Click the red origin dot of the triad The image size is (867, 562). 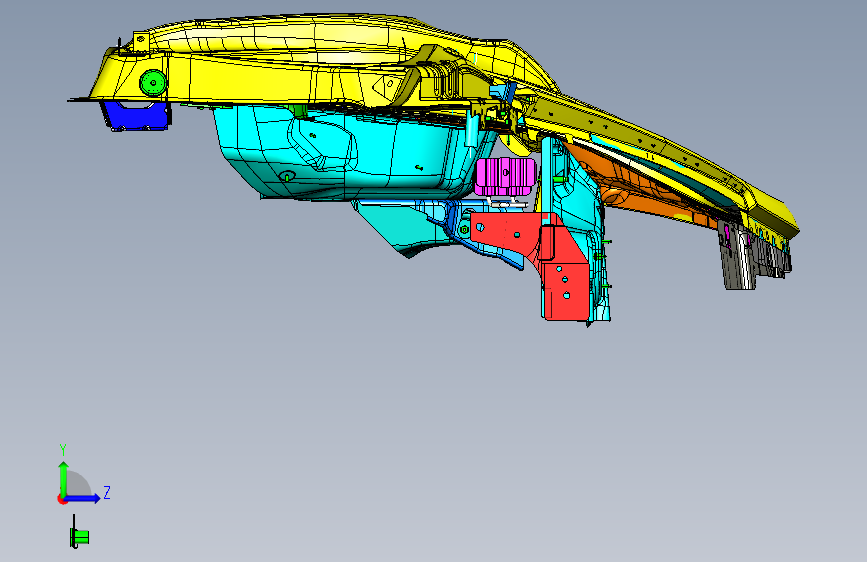[61, 499]
